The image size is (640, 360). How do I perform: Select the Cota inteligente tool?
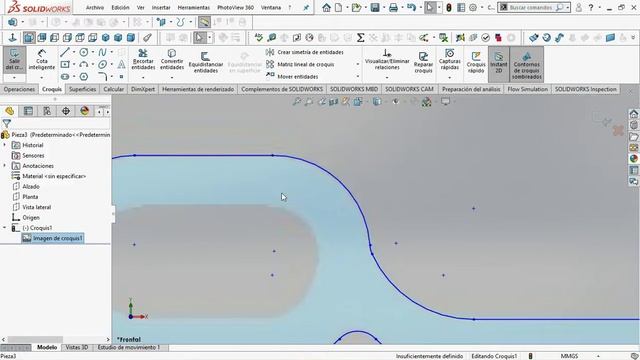point(42,60)
